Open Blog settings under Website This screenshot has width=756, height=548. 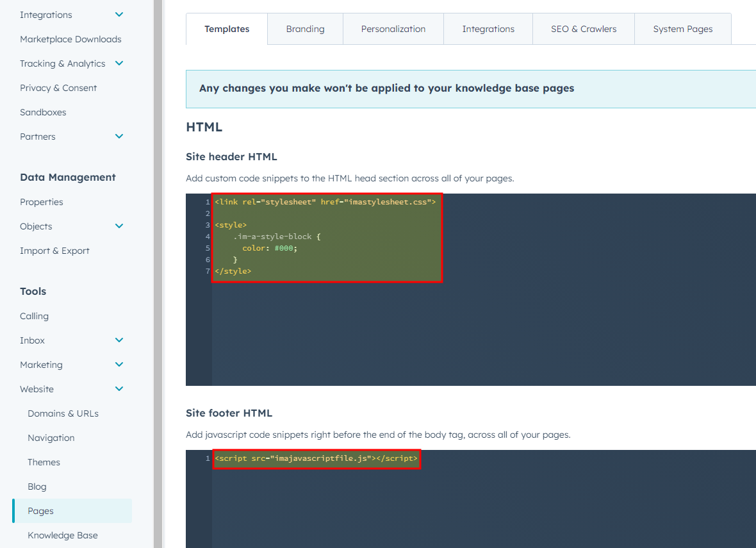(x=37, y=486)
